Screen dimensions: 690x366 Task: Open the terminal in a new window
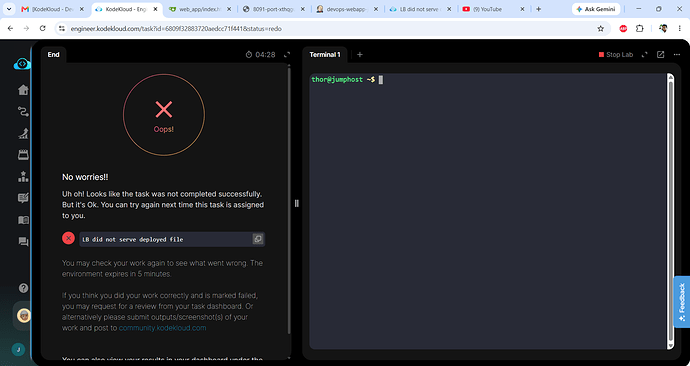click(x=661, y=55)
